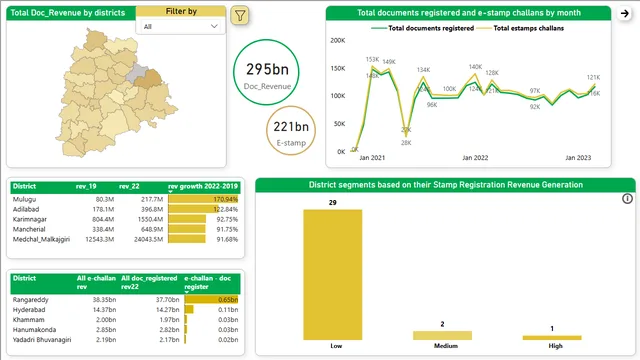Click the Total documents registered chart title
This screenshot has height=360, width=640.
469,13
